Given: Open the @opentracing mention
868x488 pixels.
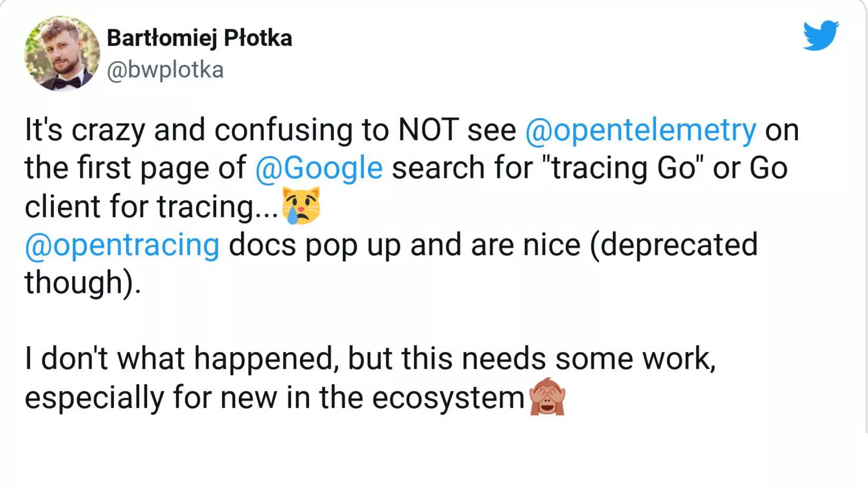Looking at the screenshot, I should [x=122, y=245].
